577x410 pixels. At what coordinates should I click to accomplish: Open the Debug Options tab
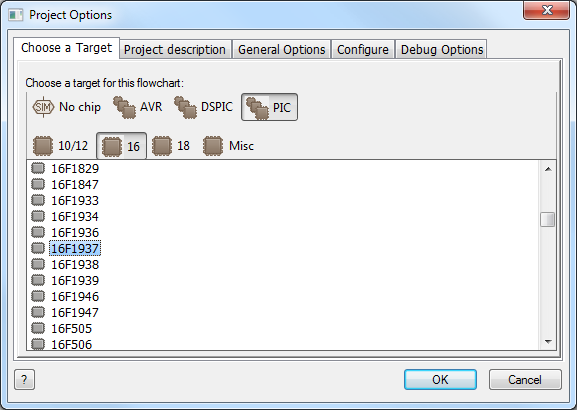[442, 49]
